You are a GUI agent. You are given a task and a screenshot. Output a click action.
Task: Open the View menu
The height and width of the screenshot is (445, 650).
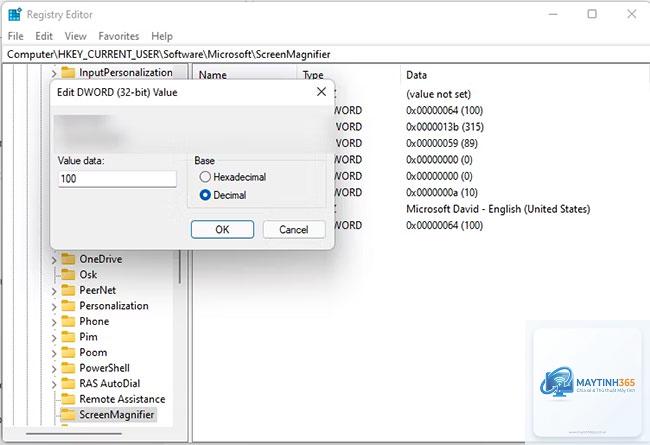(75, 36)
